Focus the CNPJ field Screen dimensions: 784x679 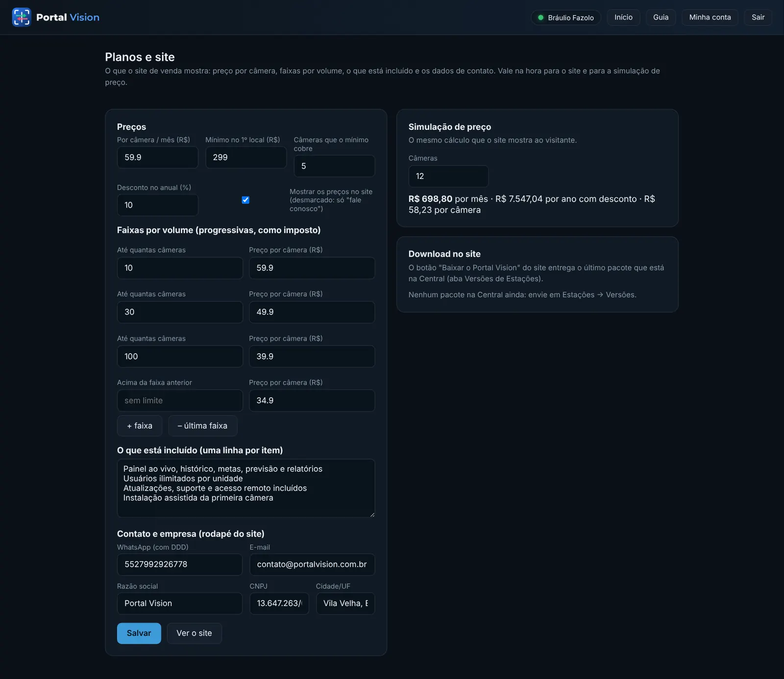(279, 604)
